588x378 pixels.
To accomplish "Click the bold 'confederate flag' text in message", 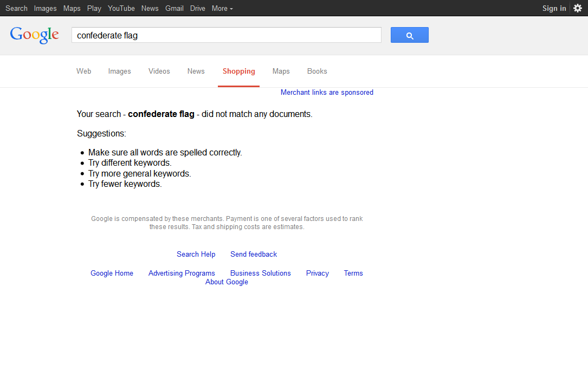I will (x=161, y=114).
